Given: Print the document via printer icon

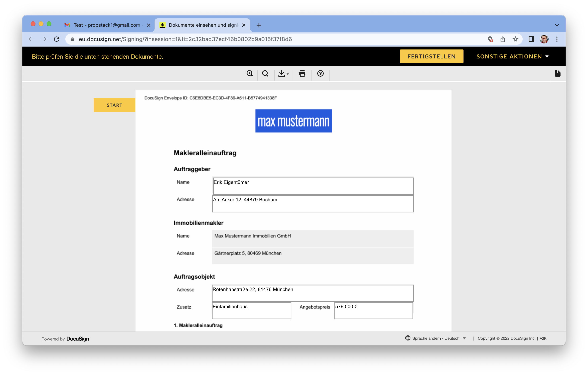Looking at the screenshot, I should tap(302, 73).
